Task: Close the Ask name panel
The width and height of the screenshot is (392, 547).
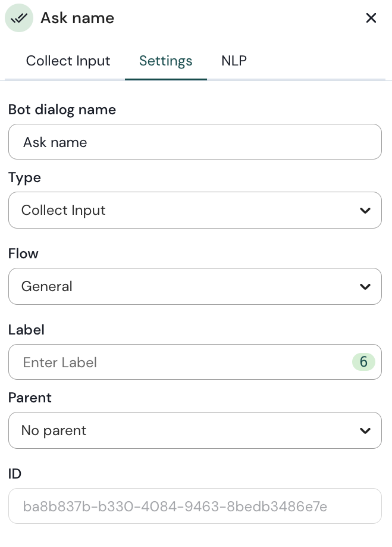Action: (x=371, y=18)
